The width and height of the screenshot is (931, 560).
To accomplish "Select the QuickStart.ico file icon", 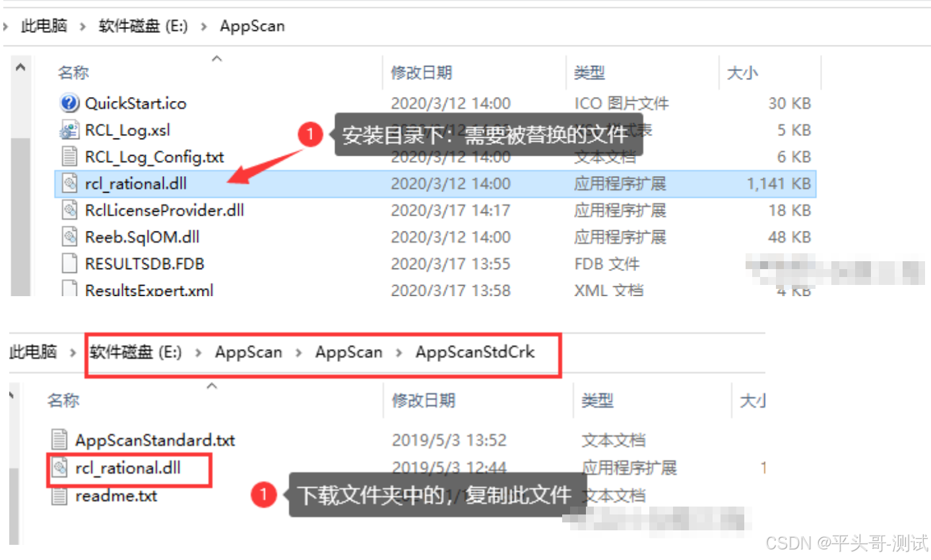I will click(x=71, y=103).
